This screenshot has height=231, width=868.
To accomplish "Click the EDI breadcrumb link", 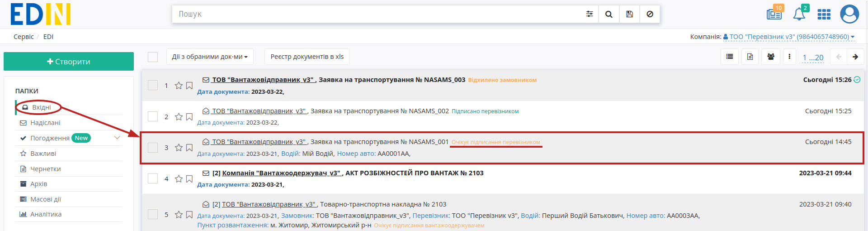I will click(x=48, y=37).
